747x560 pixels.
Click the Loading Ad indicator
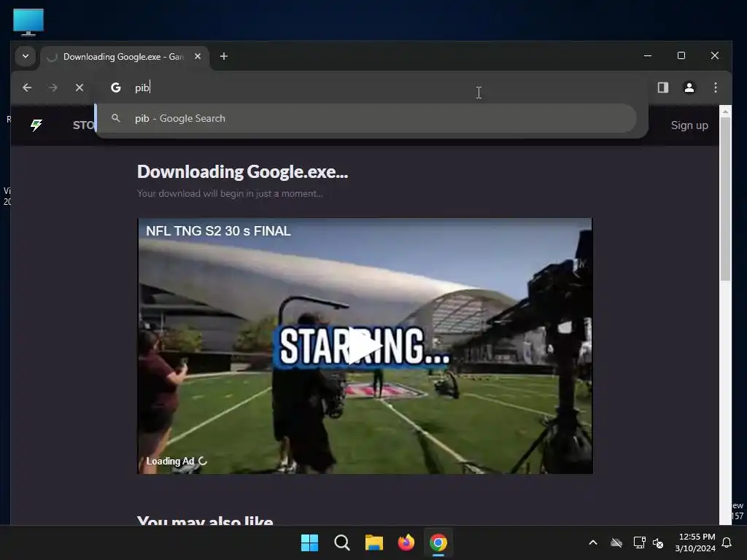177,461
